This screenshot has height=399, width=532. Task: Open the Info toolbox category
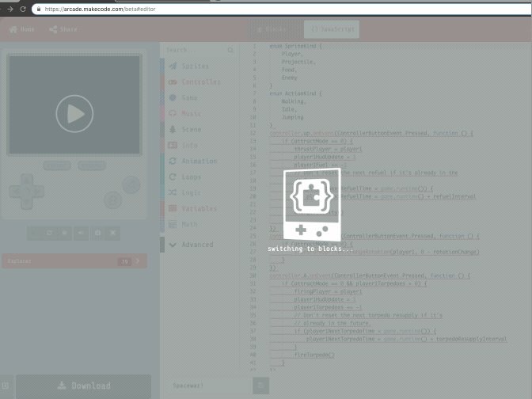click(199, 145)
